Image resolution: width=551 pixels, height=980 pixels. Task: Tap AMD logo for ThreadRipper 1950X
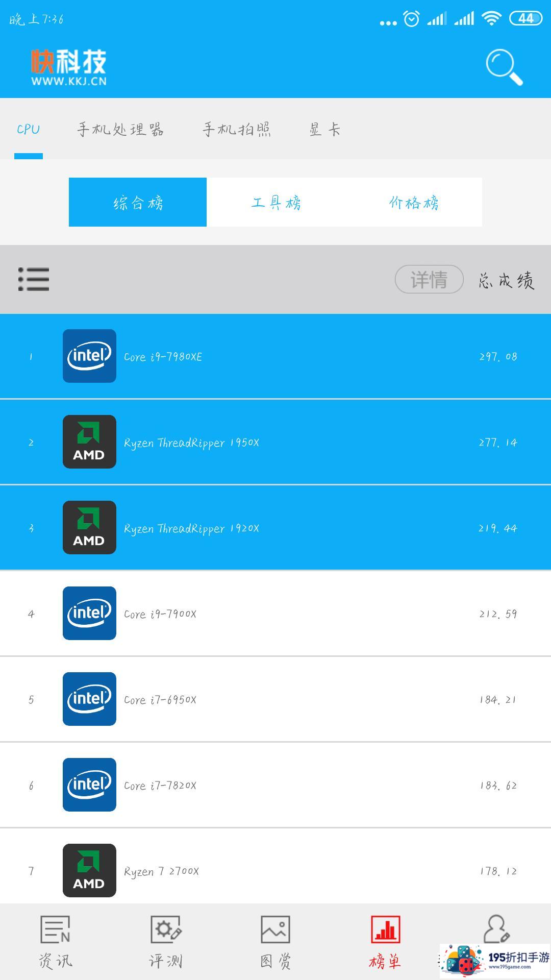[x=89, y=442]
